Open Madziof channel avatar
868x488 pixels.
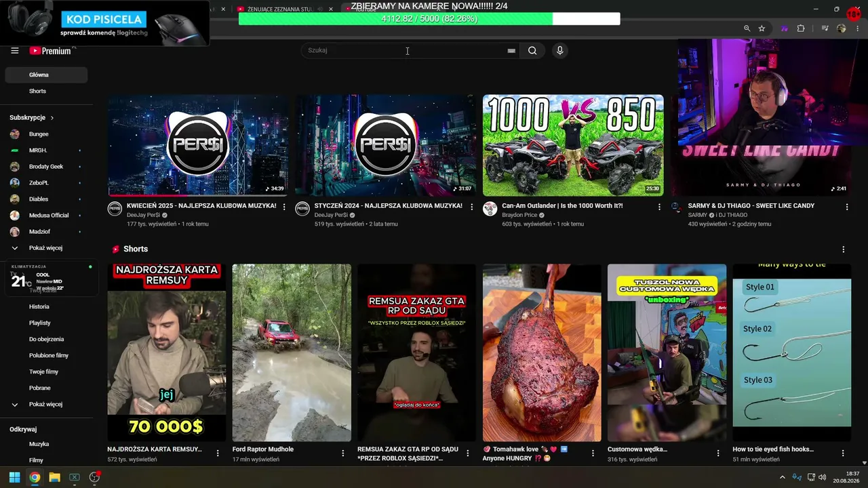[x=15, y=232]
